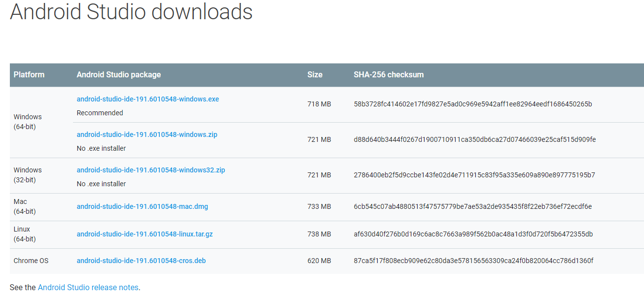
Task: Download the Windows 32-bit zip package
Action: 150,169
